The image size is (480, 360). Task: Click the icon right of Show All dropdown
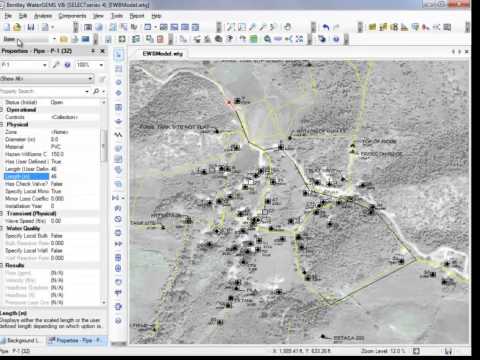coord(102,79)
